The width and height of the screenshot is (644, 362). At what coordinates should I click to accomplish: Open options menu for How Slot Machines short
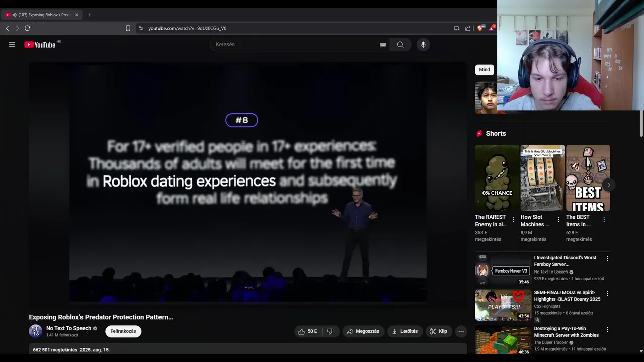click(558, 220)
